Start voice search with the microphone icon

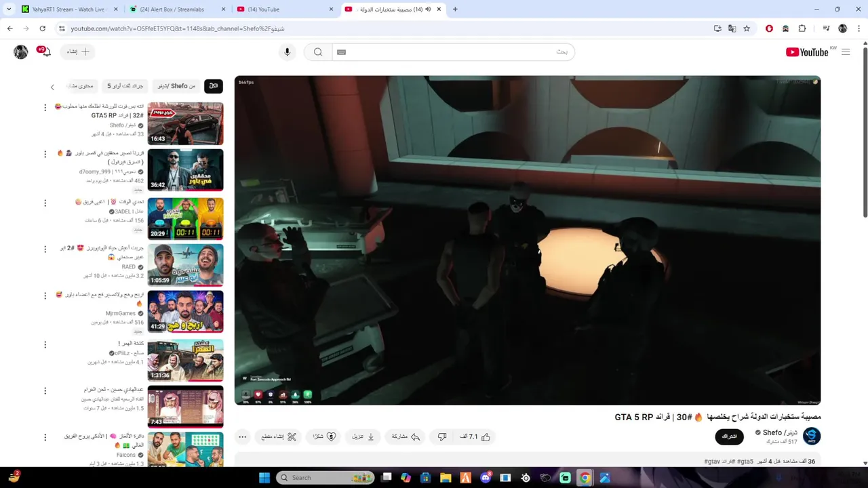click(287, 52)
